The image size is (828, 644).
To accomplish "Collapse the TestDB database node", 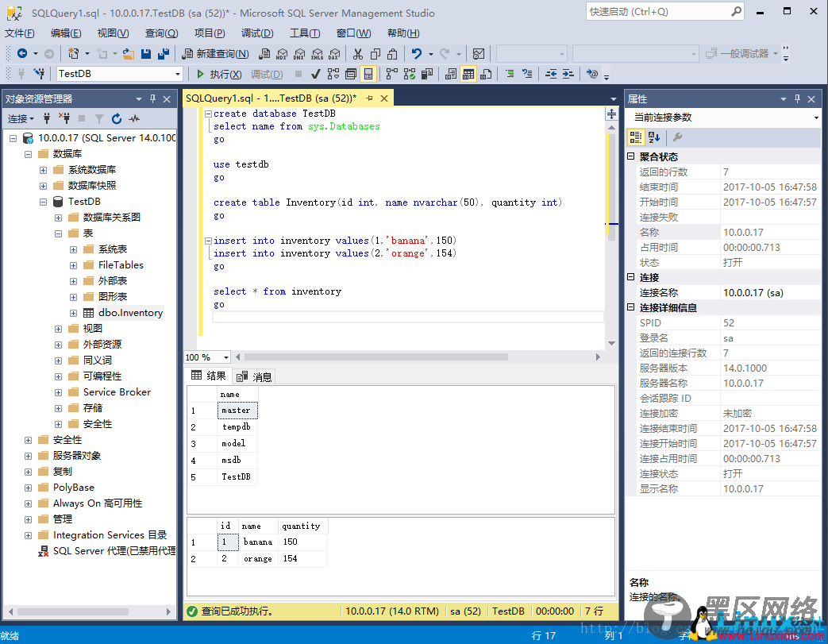I will 44,202.
